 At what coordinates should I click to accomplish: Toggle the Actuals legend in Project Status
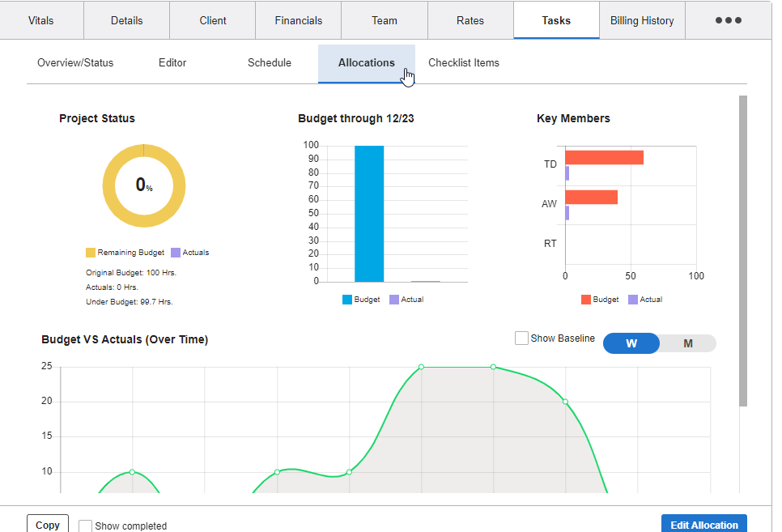point(176,253)
